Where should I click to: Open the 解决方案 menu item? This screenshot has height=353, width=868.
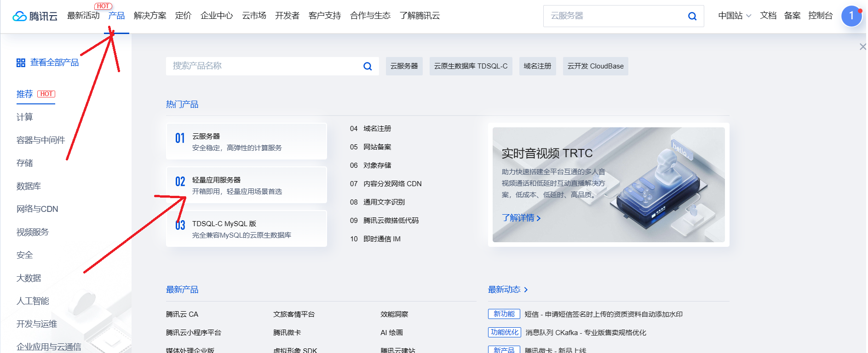(x=150, y=16)
